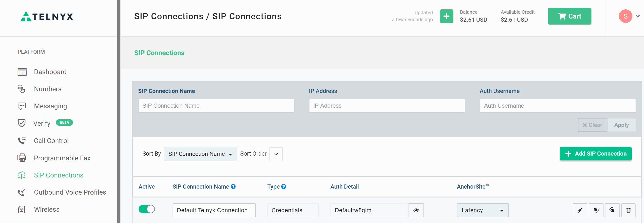Click the outbound arrow icon beside the trash

[x=612, y=210]
